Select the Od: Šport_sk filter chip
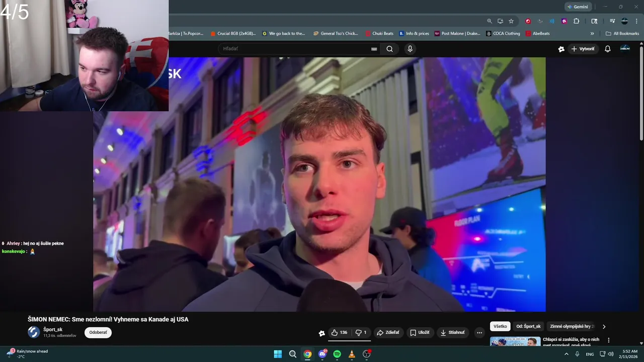644x362 pixels. [x=528, y=326]
